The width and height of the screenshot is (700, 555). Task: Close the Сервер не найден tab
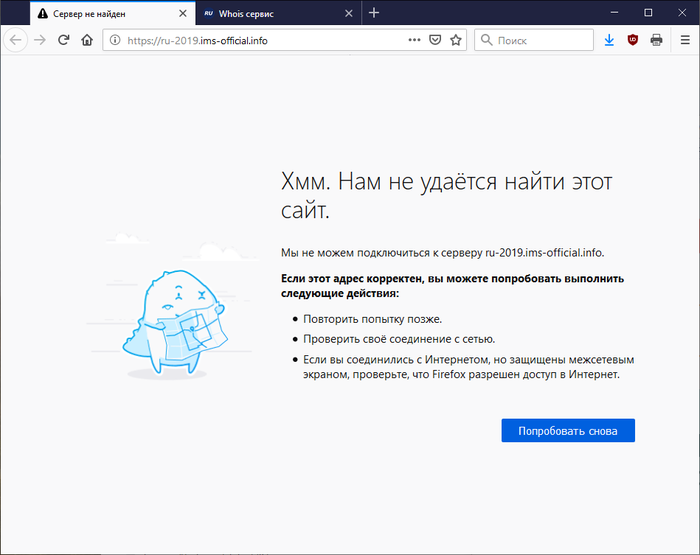click(x=180, y=13)
